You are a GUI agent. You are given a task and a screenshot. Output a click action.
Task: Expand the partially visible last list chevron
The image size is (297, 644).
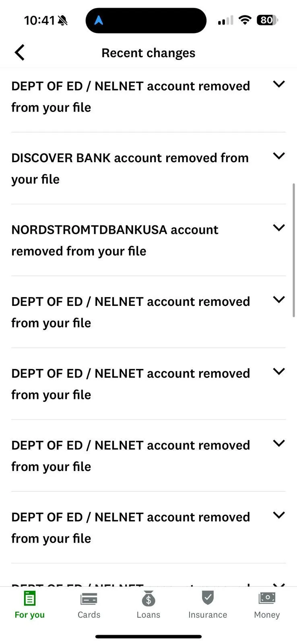pos(279,584)
